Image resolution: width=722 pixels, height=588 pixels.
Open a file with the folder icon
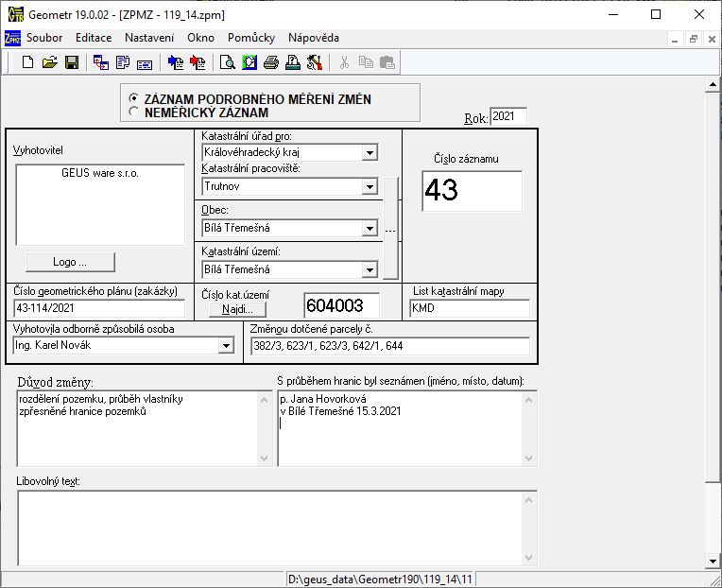point(50,63)
